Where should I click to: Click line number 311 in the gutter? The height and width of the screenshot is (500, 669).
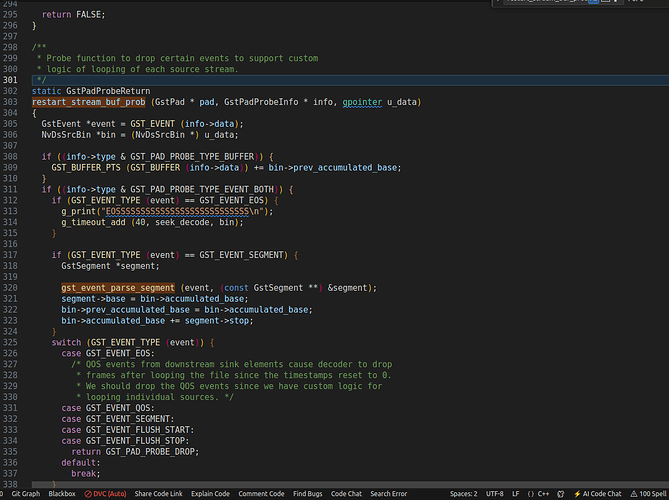click(10, 189)
